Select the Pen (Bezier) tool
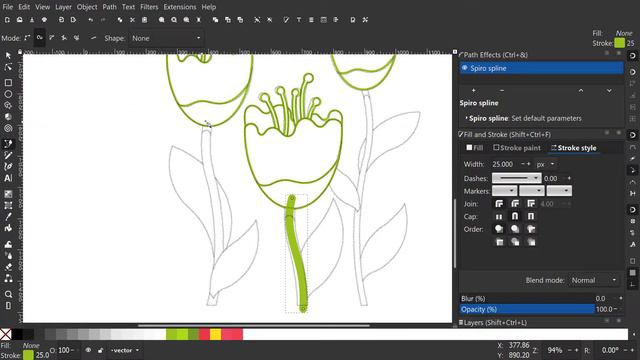640x360 pixels. click(8, 144)
